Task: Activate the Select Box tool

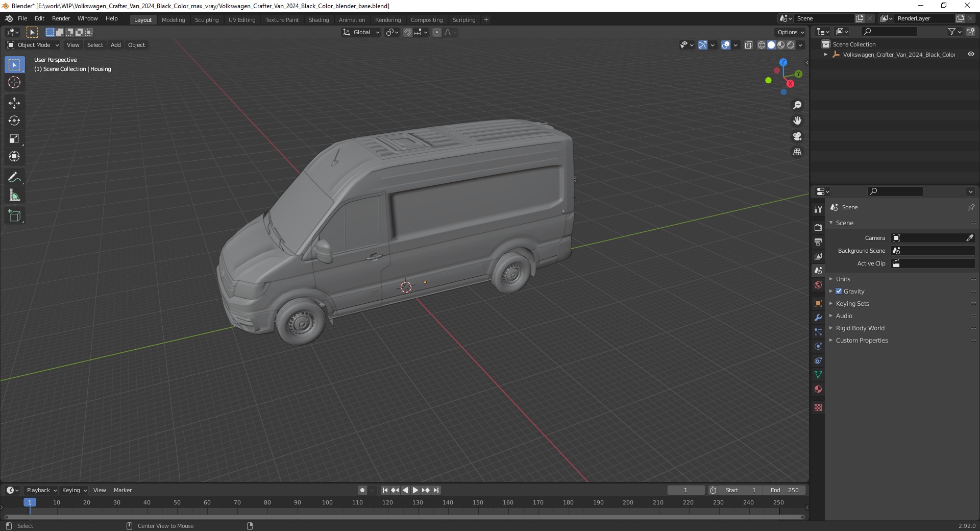Action: pos(14,65)
